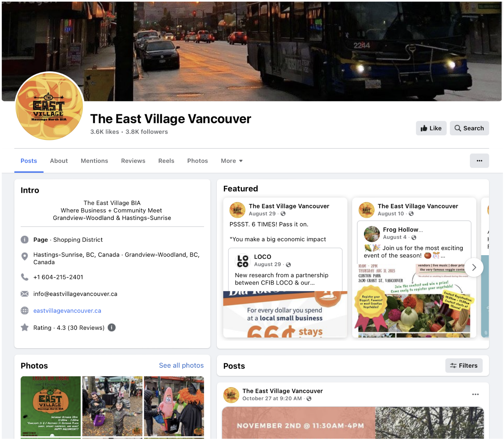Expand the More dropdown tab

[232, 161]
